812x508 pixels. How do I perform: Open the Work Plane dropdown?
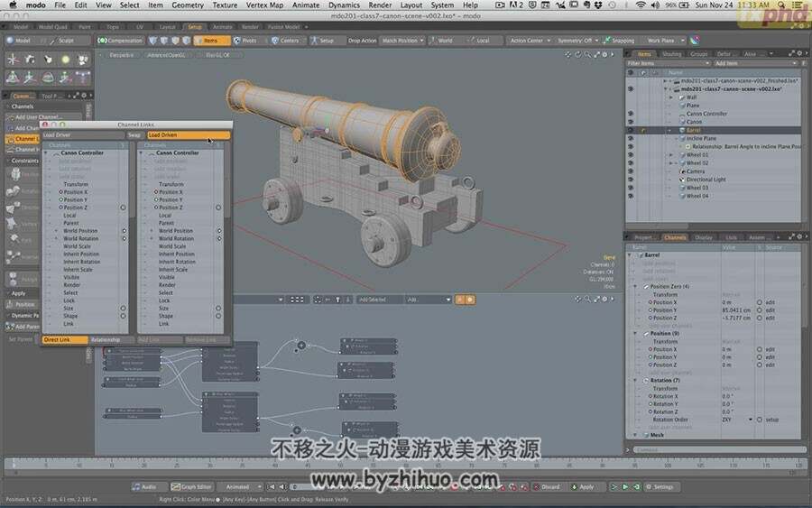(665, 41)
